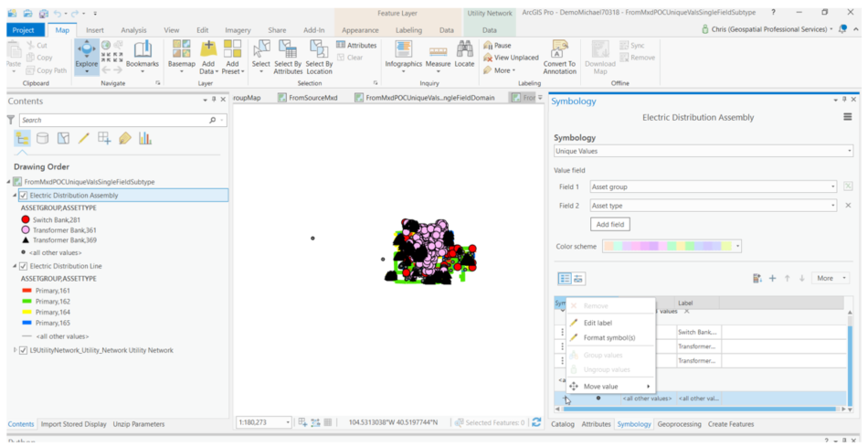The width and height of the screenshot is (868, 447).
Task: Open the map scale dropdown
Action: pos(288,422)
